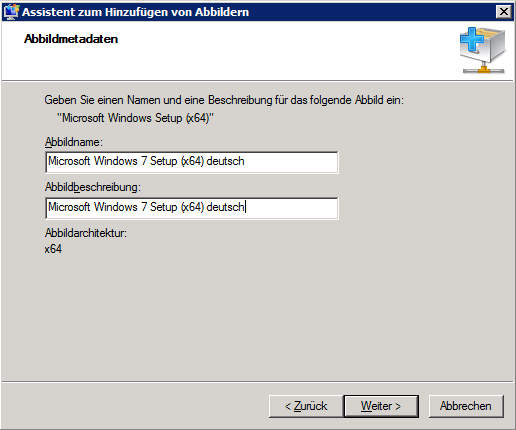516x430 pixels.
Task: Click the quoted Microsoft Windows Setup (x64) text
Action: [x=135, y=118]
